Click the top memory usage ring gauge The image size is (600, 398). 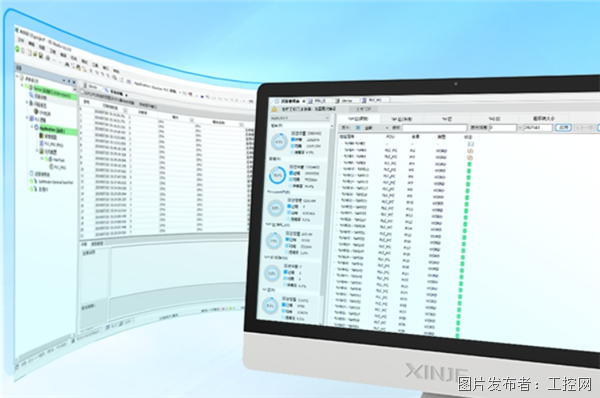pyautogui.click(x=280, y=142)
